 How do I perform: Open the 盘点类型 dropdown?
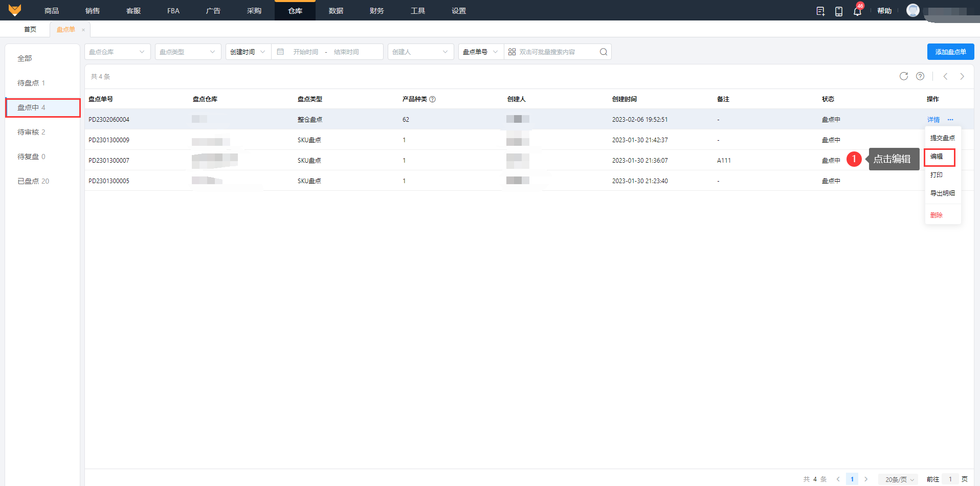[188, 52]
